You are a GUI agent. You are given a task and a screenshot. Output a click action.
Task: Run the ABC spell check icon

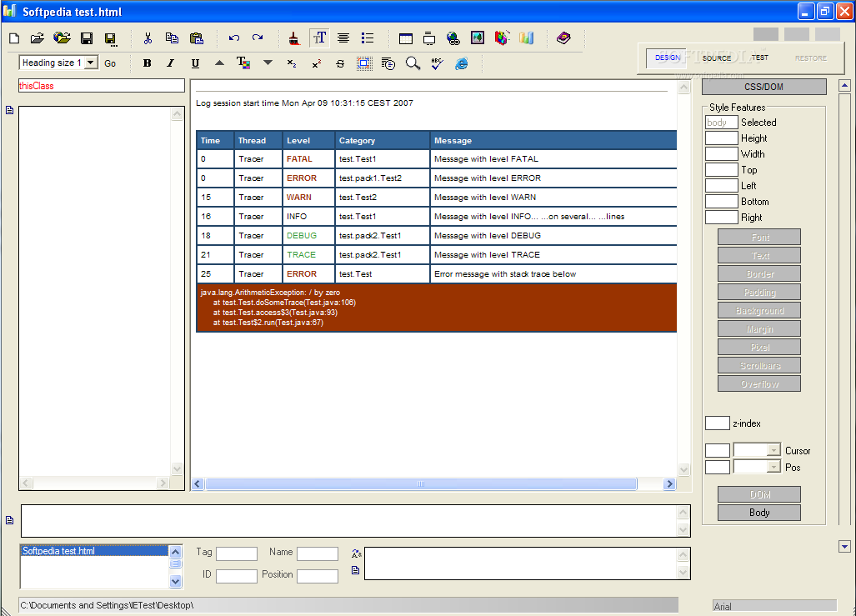pos(437,63)
